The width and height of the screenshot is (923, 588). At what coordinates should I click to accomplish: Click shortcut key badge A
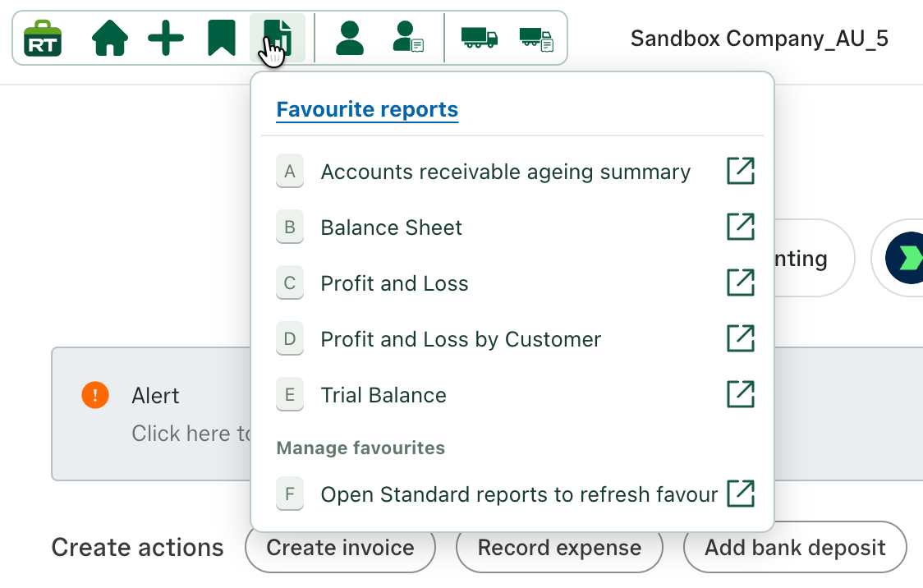(x=290, y=172)
